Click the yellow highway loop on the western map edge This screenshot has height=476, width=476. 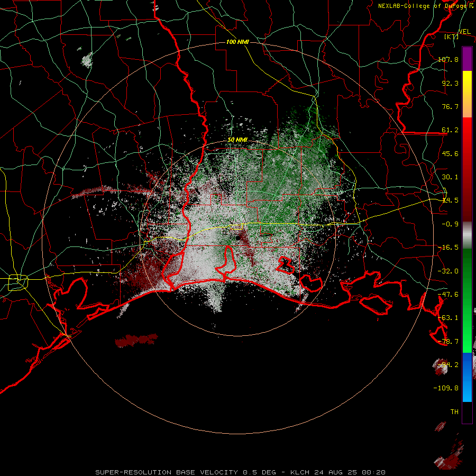pyautogui.click(x=18, y=282)
